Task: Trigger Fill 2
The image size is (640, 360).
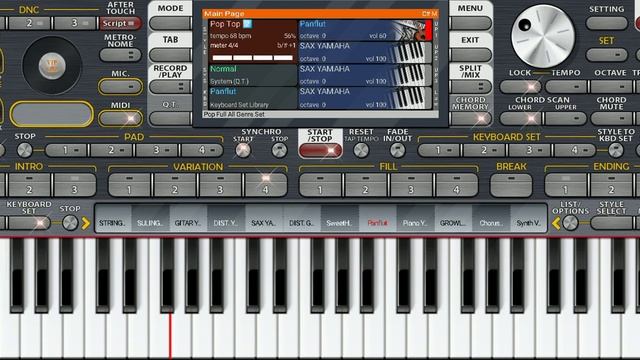Action: 365,184
